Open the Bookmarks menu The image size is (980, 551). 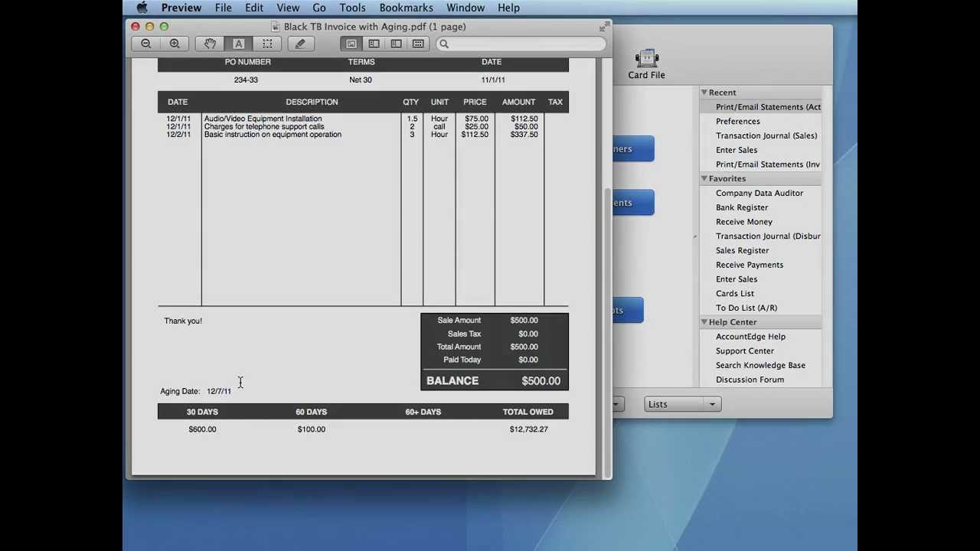(x=407, y=8)
